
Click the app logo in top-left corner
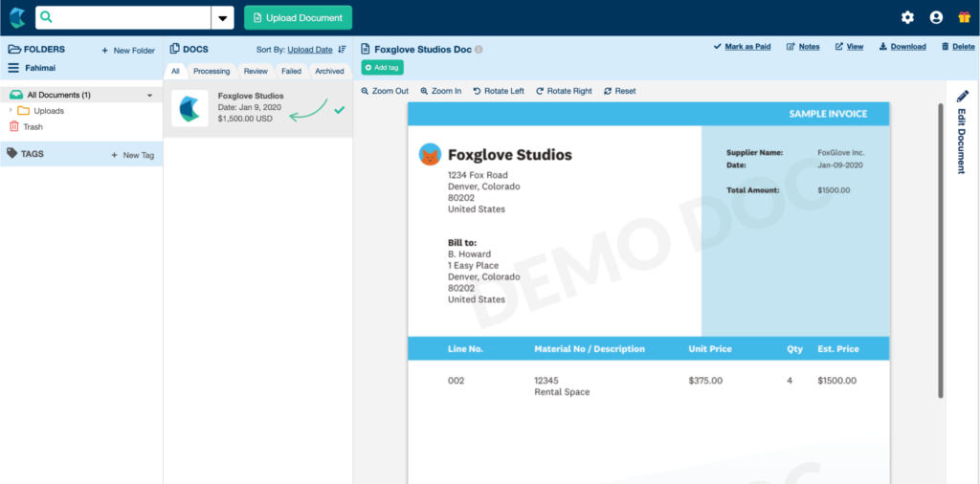click(x=17, y=17)
